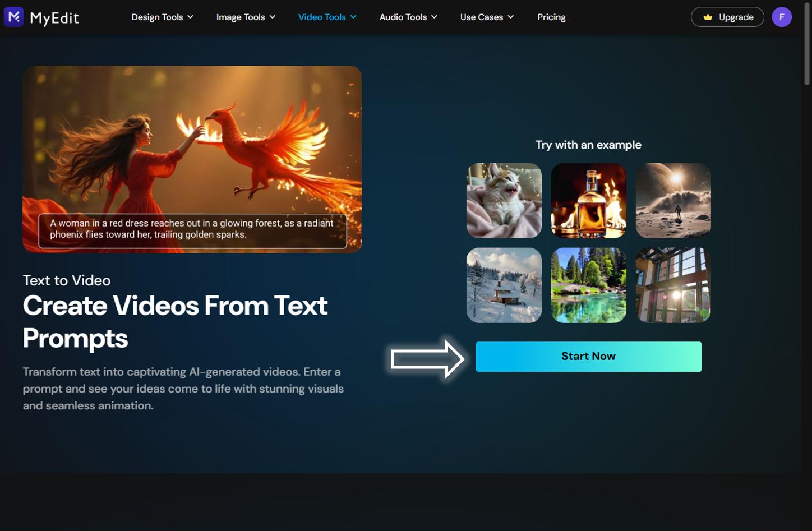Click the MyEdit logo icon
The image size is (812, 531).
(12, 17)
